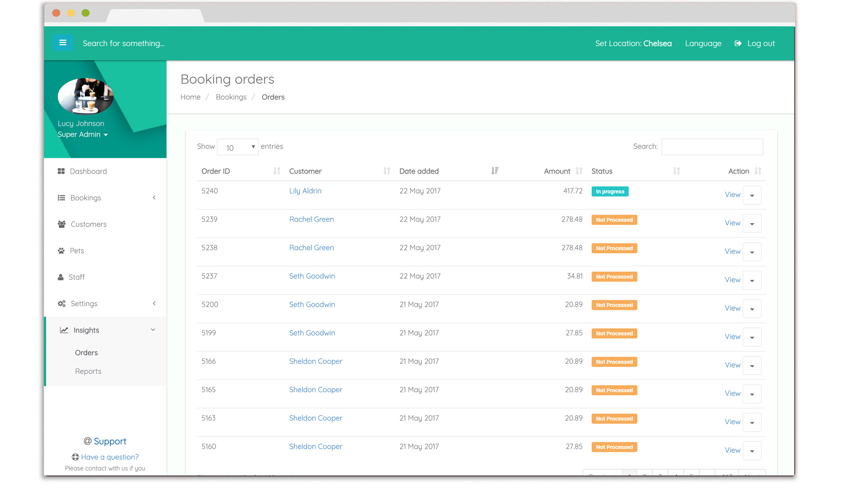
Task: Select the browser tab
Action: pos(155,15)
